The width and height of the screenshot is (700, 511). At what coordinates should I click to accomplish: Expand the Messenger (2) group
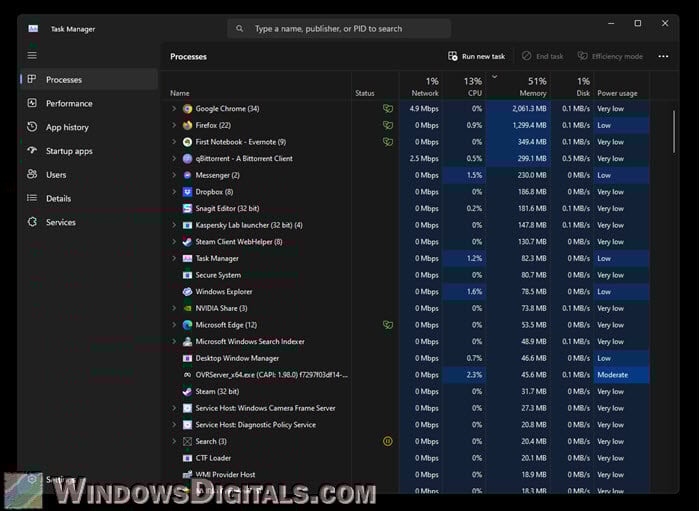(174, 175)
